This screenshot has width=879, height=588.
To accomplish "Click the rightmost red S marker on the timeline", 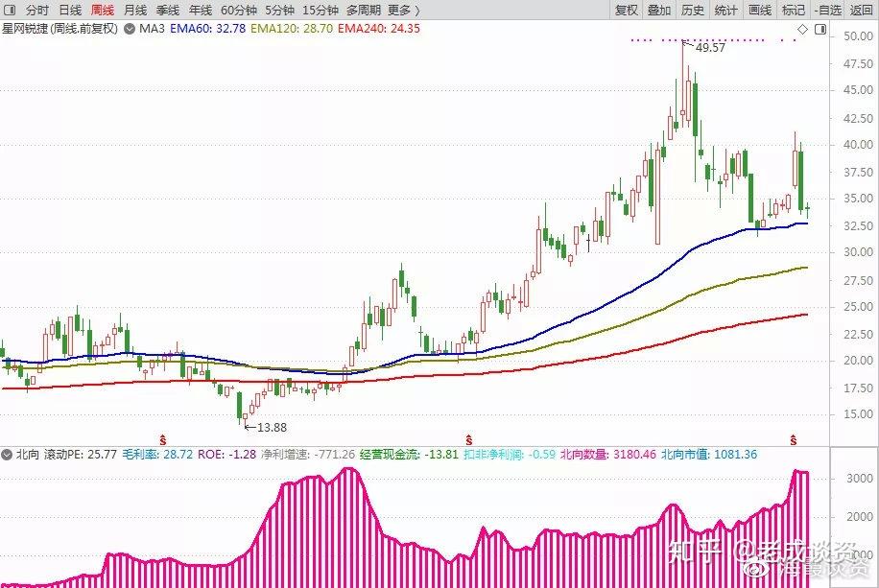I will coord(794,440).
